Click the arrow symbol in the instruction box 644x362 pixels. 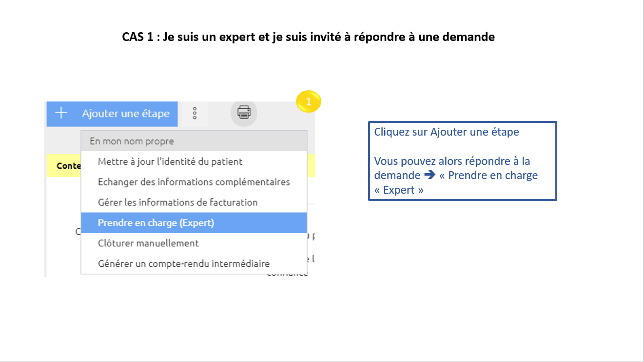click(x=429, y=175)
